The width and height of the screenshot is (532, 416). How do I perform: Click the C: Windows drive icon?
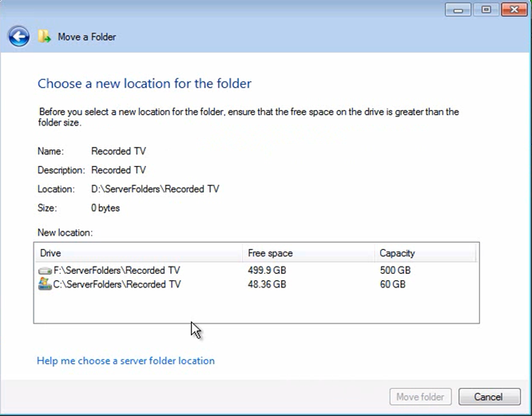45,283
